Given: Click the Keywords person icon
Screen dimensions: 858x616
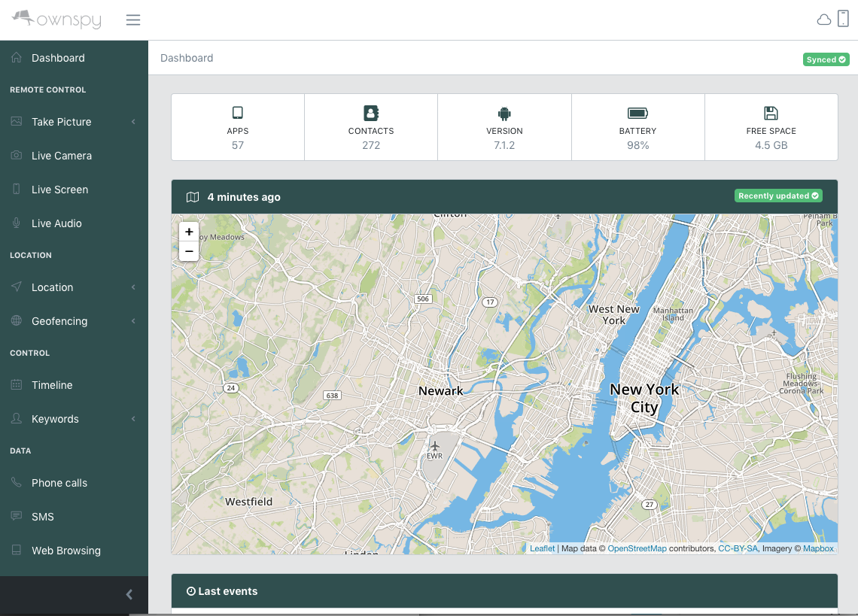Looking at the screenshot, I should (x=17, y=418).
